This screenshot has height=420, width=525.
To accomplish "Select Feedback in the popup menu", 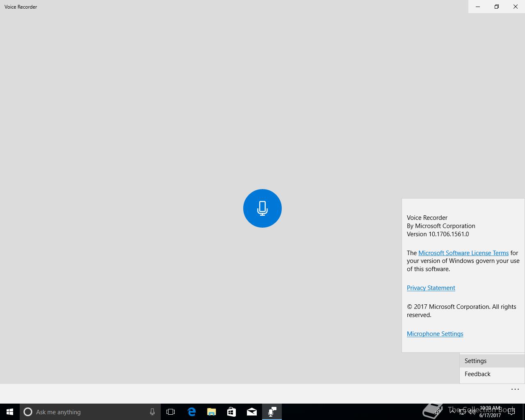I will pos(492,374).
